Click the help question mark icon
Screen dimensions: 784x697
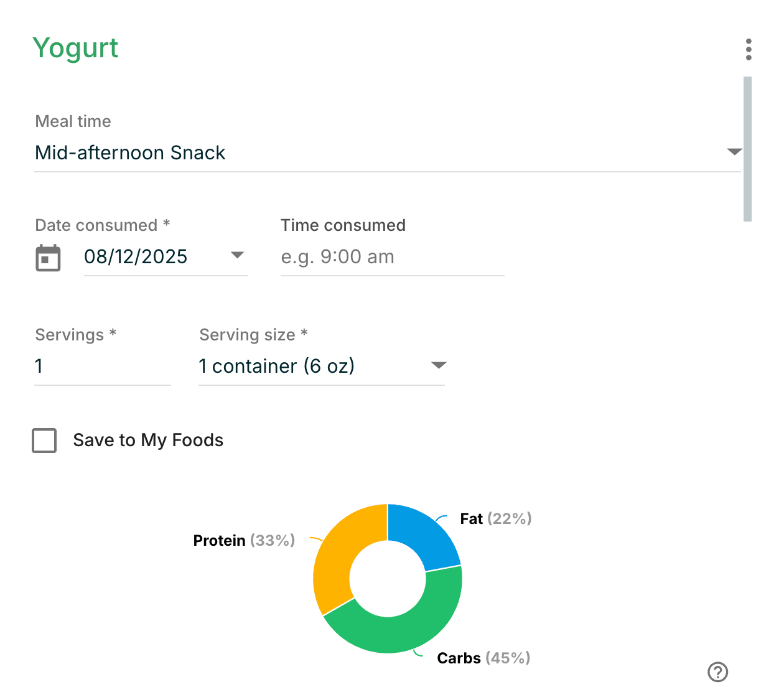(x=718, y=672)
